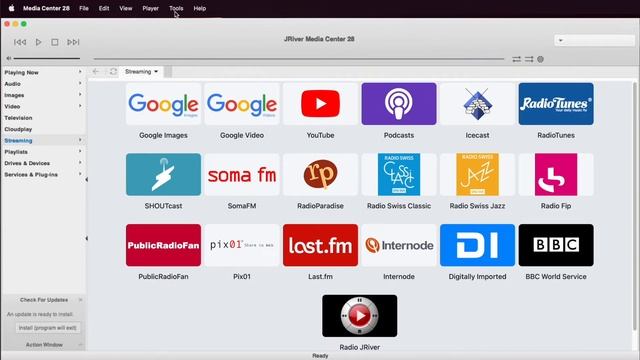Select the Internode tile
Screen dimensions: 640x360
(x=399, y=245)
